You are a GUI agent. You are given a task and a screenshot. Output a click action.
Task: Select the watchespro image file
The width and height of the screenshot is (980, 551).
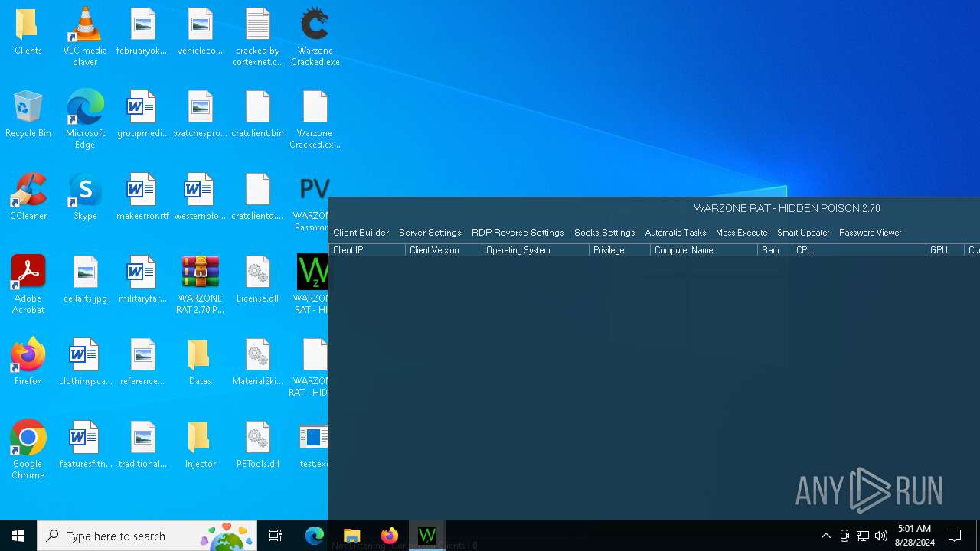point(200,115)
